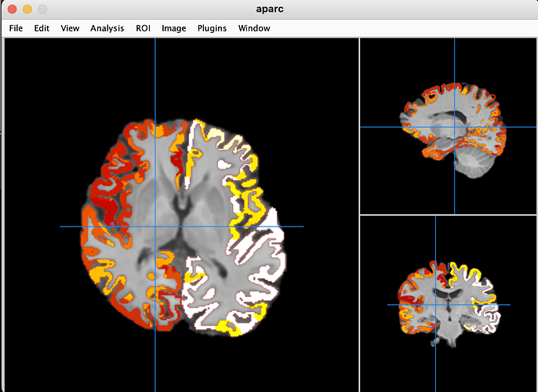Click crosshair intersection in the coronal view
The image size is (538, 392).
(435, 304)
